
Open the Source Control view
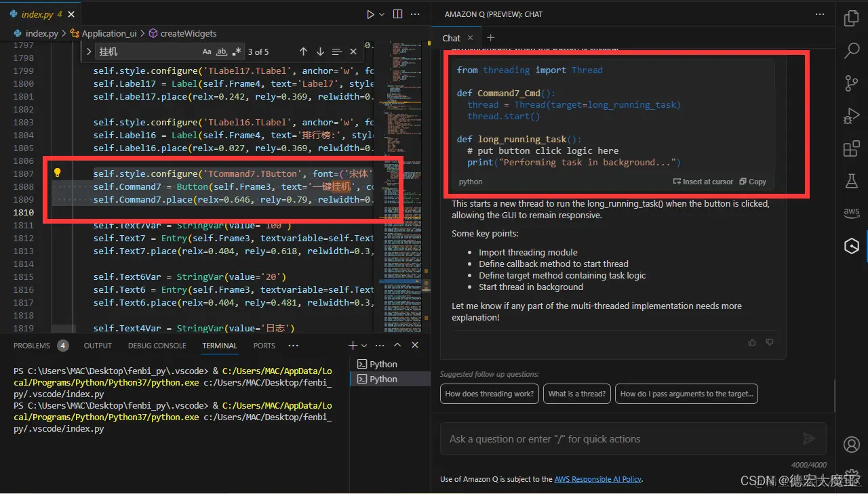[x=851, y=83]
